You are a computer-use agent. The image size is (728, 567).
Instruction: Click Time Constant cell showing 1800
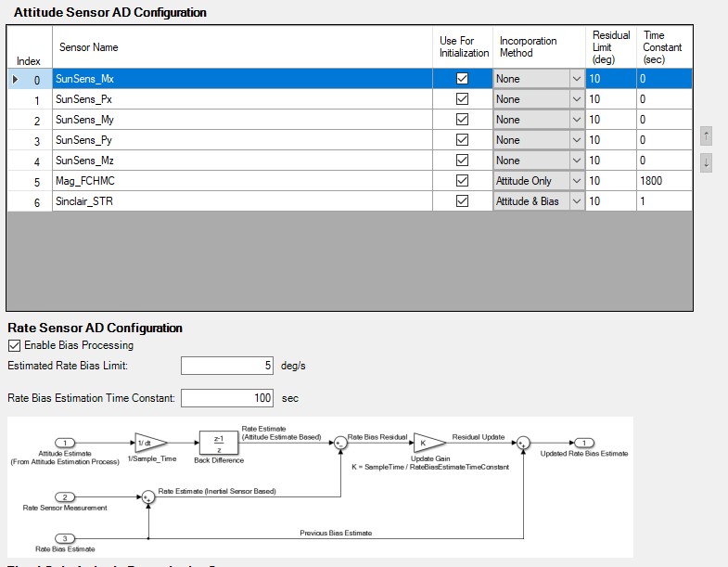663,181
